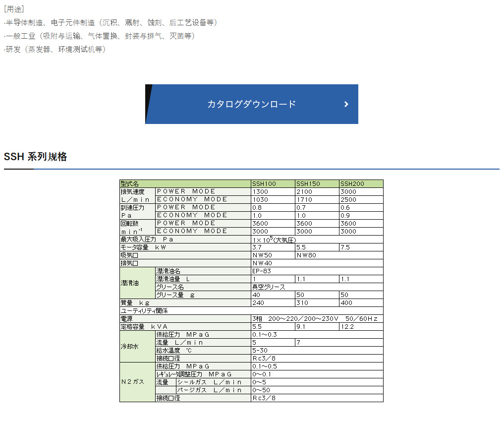Click the シールガス L/min row label
Viewport: 504px width, 423px height.
214,382
